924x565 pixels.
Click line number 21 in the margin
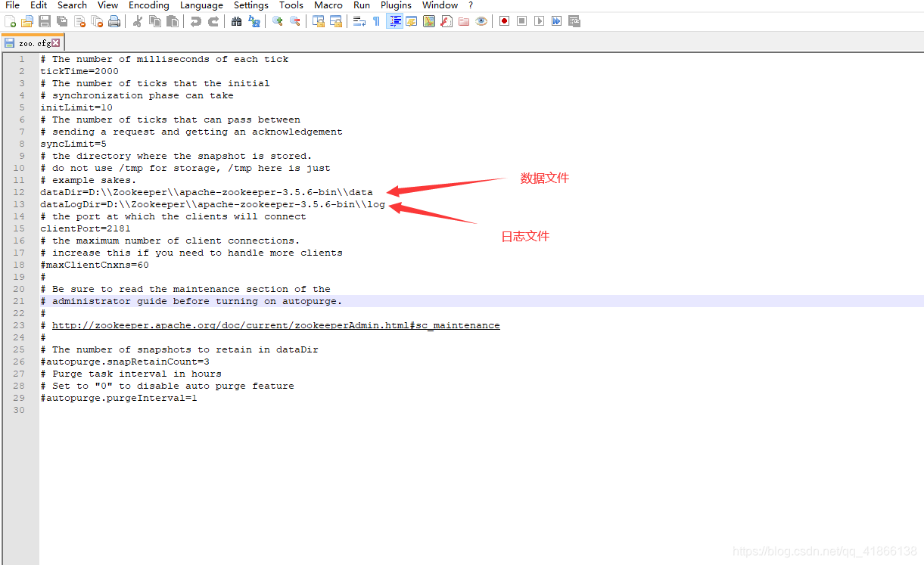click(x=20, y=301)
